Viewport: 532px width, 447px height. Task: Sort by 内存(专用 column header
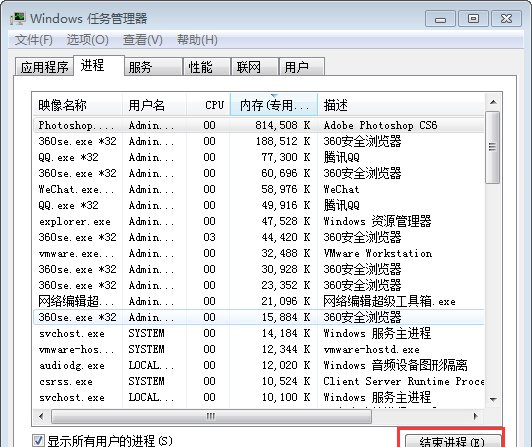pos(274,105)
